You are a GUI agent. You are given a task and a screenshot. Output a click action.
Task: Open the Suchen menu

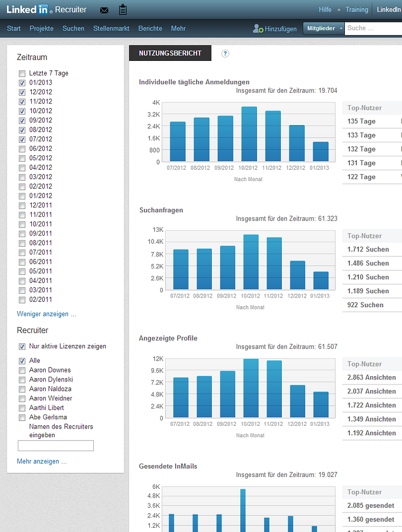[73, 29]
